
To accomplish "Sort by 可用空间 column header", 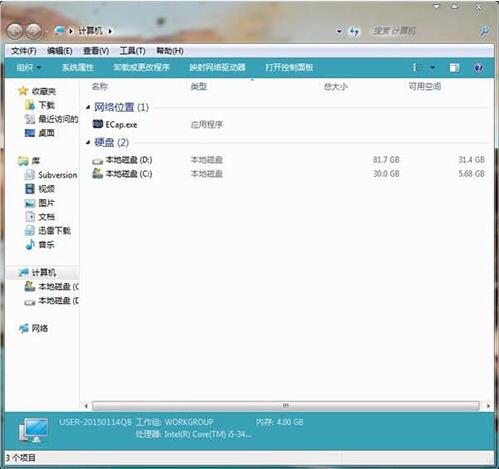I will [x=425, y=87].
